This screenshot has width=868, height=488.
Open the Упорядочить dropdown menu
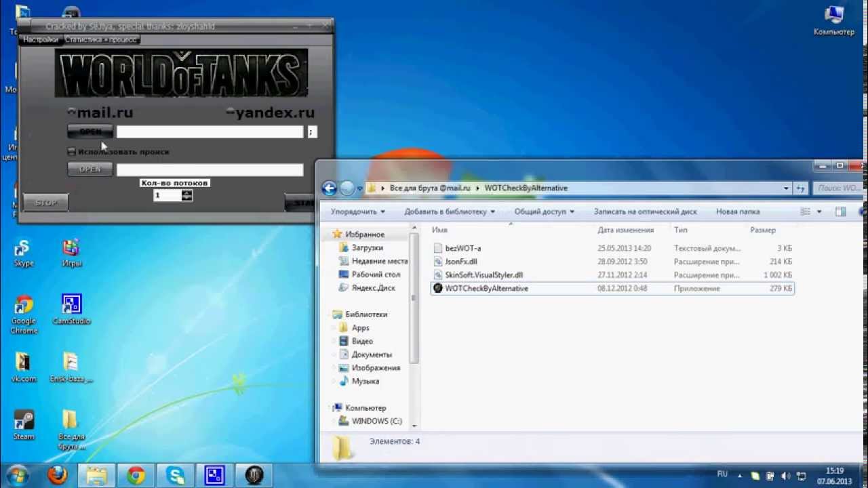click(358, 212)
